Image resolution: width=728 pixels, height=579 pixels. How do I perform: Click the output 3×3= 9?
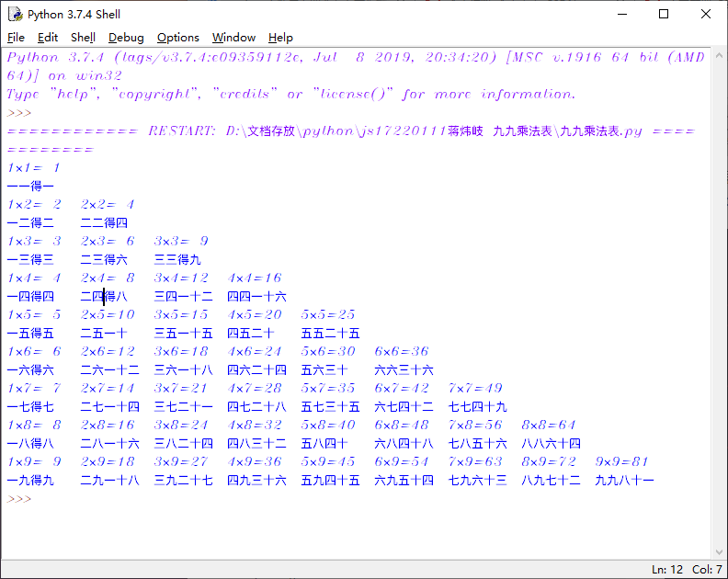click(x=181, y=241)
